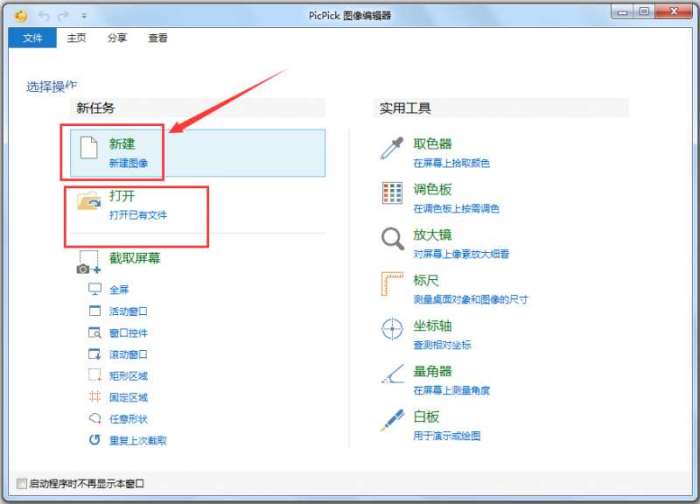Enable 启动程序时不再显示本窗口 checkbox
700x504 pixels.
(21, 483)
